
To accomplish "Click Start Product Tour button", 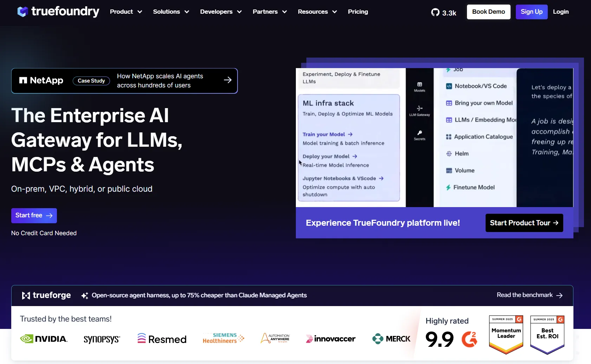I will (524, 223).
